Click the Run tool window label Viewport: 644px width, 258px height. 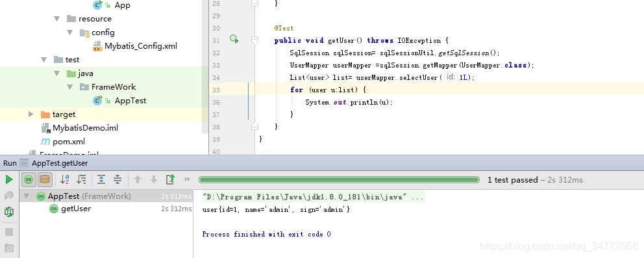[10, 163]
